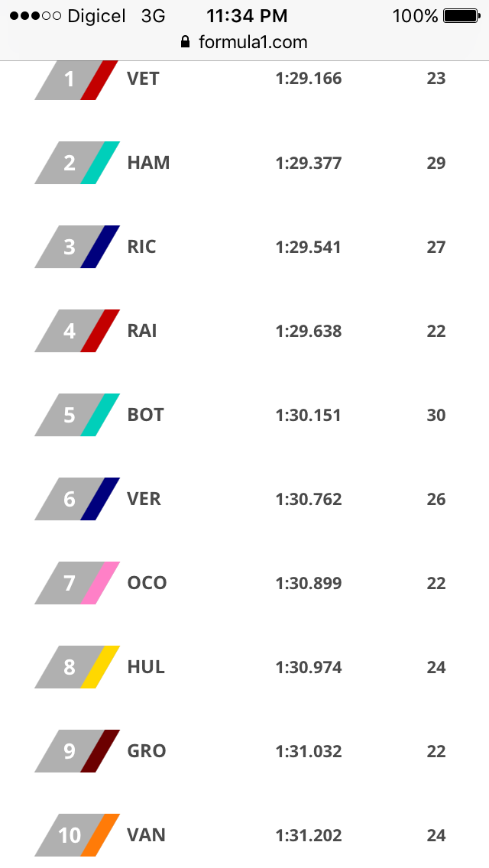The width and height of the screenshot is (489, 868).
Task: Open the formula1.com address bar
Action: [252, 42]
